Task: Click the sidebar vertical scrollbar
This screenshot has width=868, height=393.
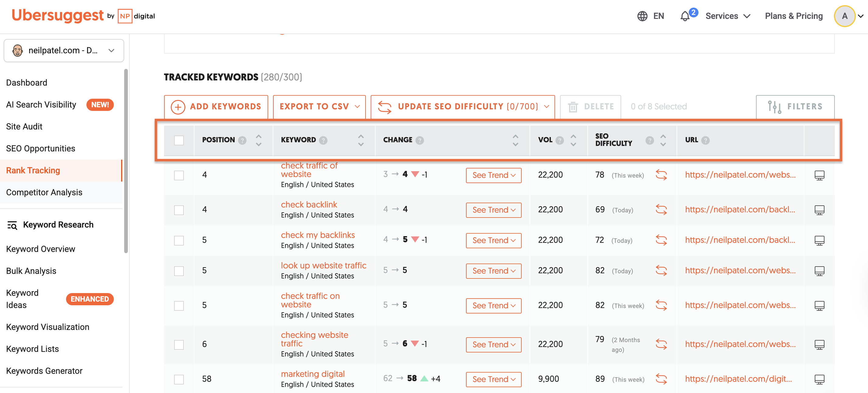Action: click(x=126, y=161)
